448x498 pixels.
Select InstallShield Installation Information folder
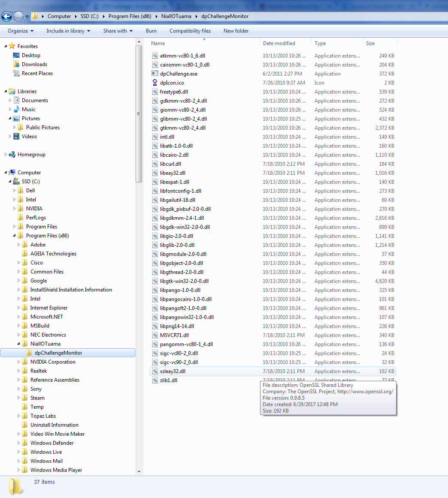click(x=71, y=290)
